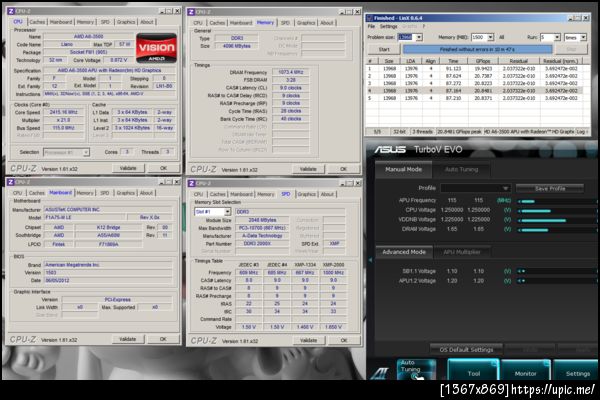Click OS Default Settings button

click(x=466, y=349)
